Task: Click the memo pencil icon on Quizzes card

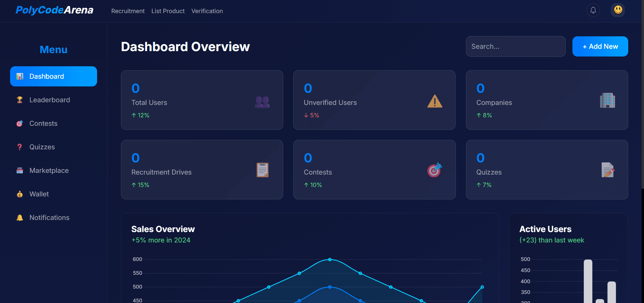Action: [607, 170]
